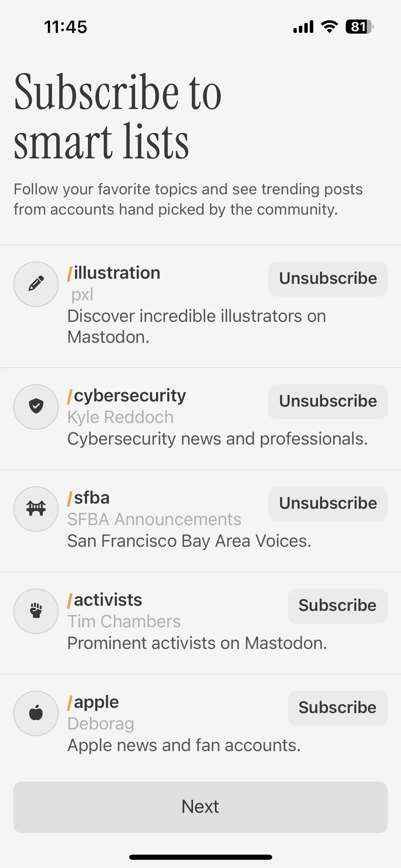Viewport: 401px width, 868px height.
Task: Open the /cybersecurity list title
Action: pos(127,396)
